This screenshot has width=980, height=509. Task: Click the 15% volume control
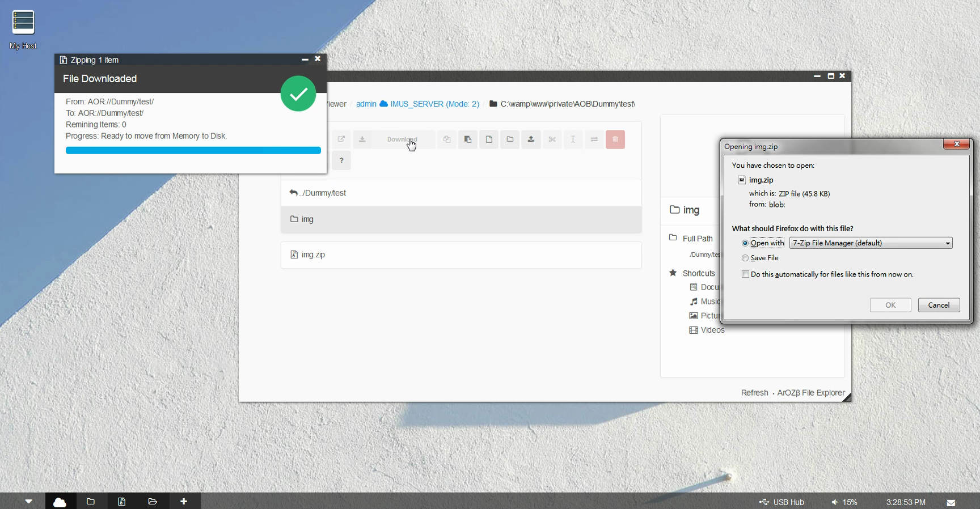point(844,502)
